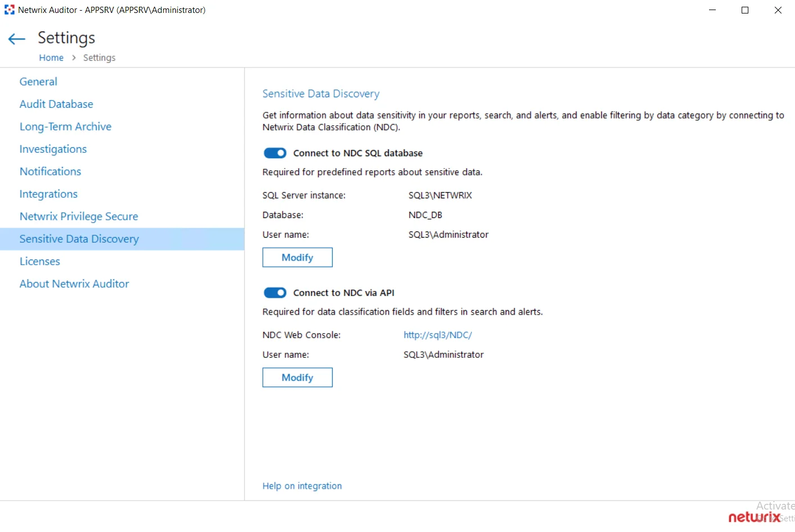Maximize the Netwrix Auditor window
795x532 pixels.
pos(745,10)
